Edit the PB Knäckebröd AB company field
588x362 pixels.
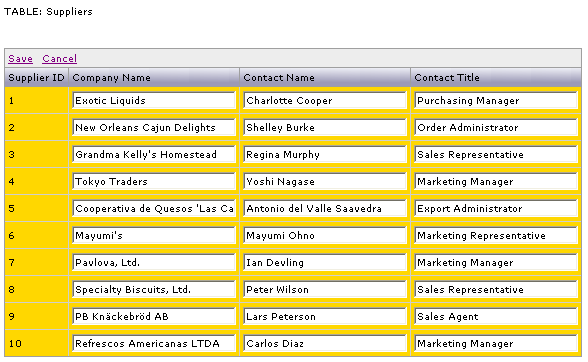point(154,317)
